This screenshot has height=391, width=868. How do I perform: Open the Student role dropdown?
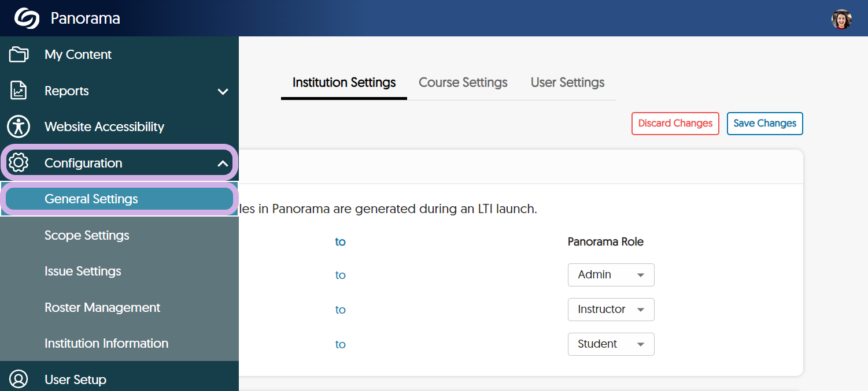tap(611, 344)
